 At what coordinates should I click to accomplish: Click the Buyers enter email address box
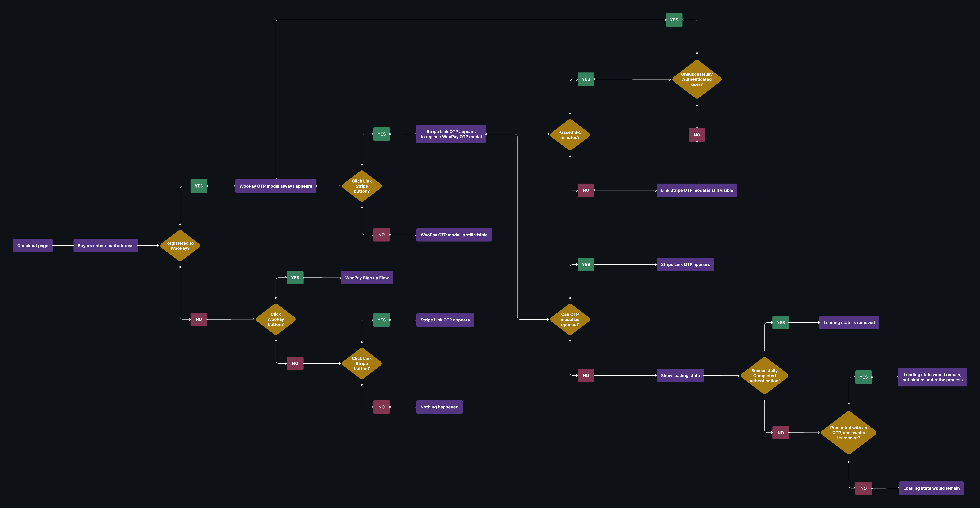105,245
